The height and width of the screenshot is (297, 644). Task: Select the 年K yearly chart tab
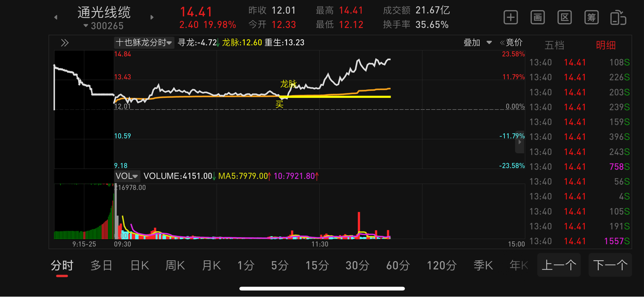519,265
